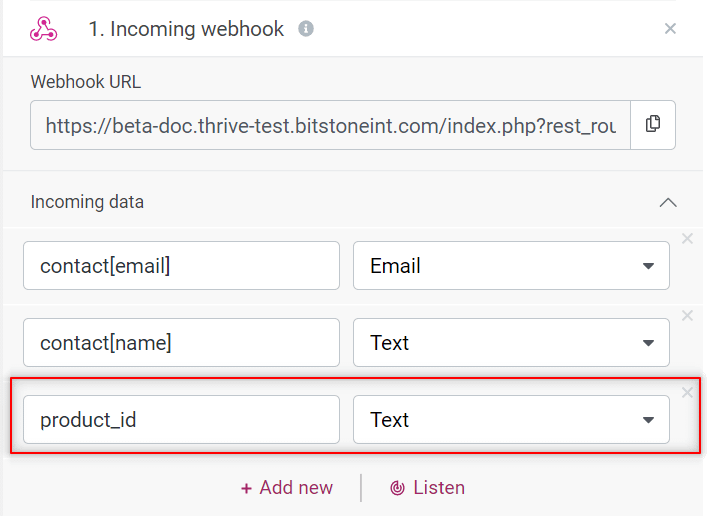707x516 pixels.
Task: Edit the contact[name] key field
Action: (181, 343)
